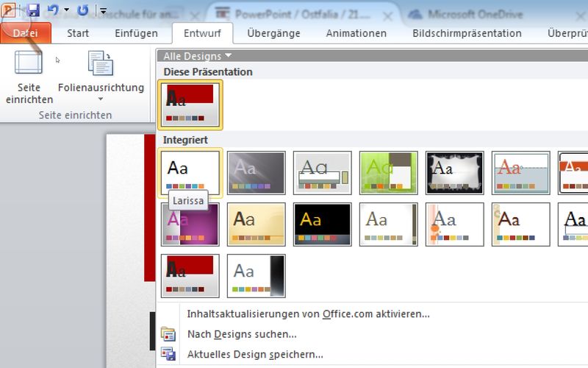Open the Datei file menu
The height and width of the screenshot is (368, 588).
click(x=26, y=33)
